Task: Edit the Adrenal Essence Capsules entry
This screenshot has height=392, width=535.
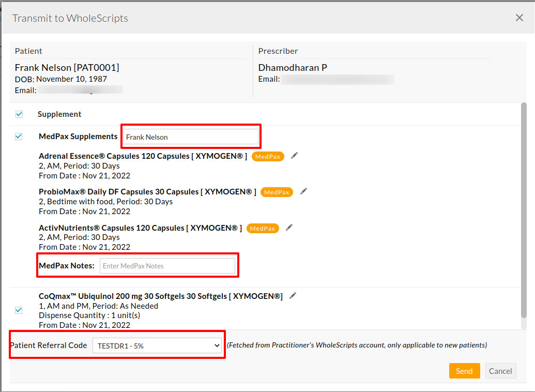Action: coord(294,156)
